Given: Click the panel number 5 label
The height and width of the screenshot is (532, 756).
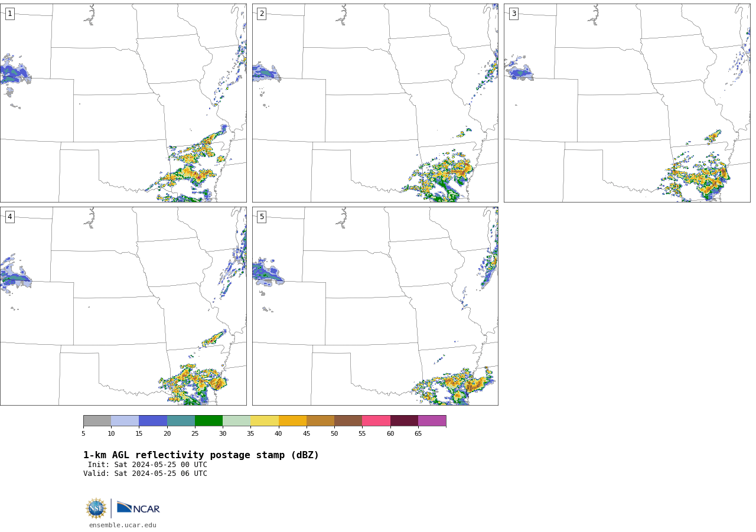Looking at the screenshot, I should click(x=262, y=217).
